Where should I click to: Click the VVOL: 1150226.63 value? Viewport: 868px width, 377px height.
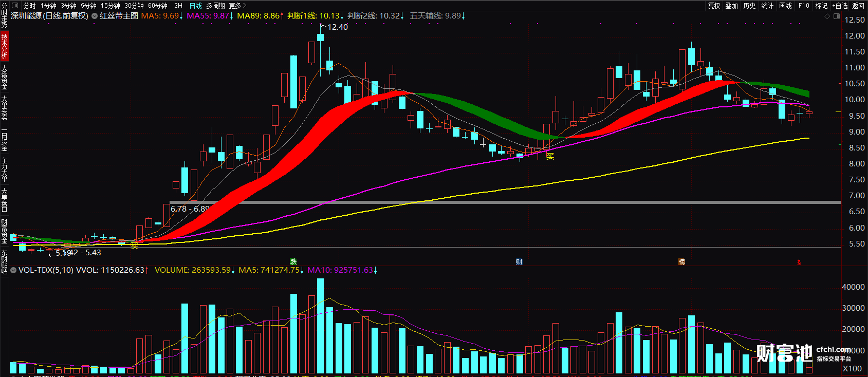click(x=112, y=270)
